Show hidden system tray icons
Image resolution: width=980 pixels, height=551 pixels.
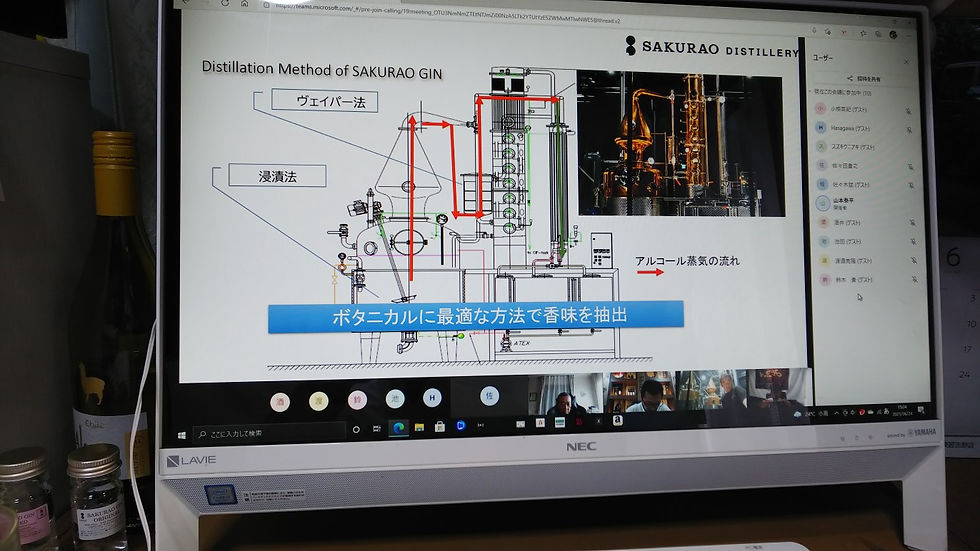point(836,413)
